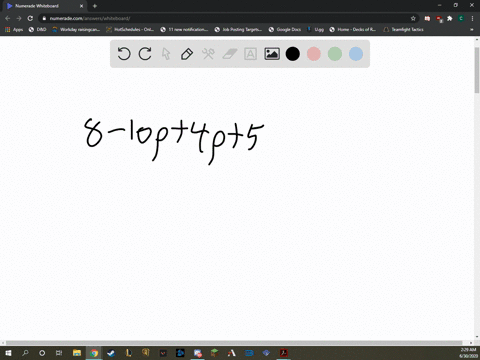
Task: Open a new browser tab
Action: 95,6
